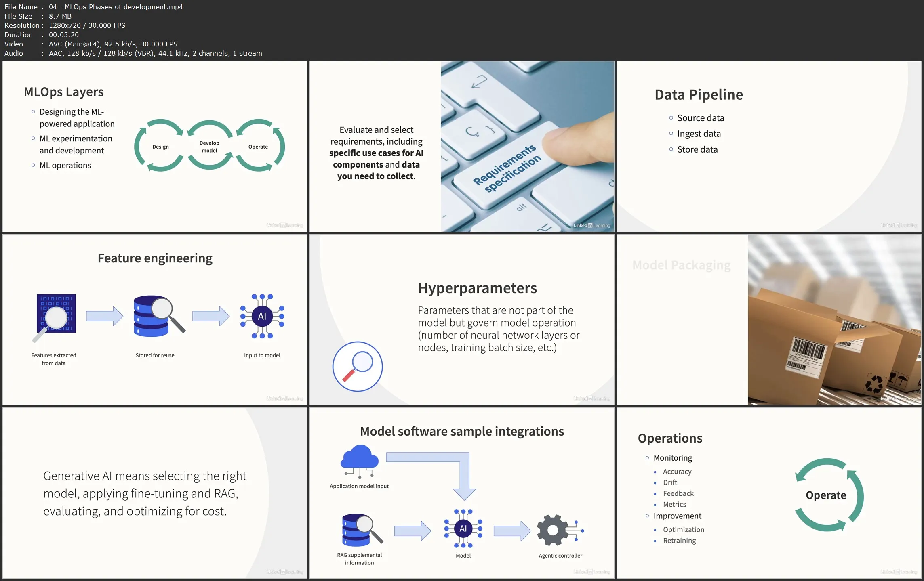Image resolution: width=924 pixels, height=581 pixels.
Task: Click the magnifying glass database icon 'Stored for reuse'
Action: [156, 316]
